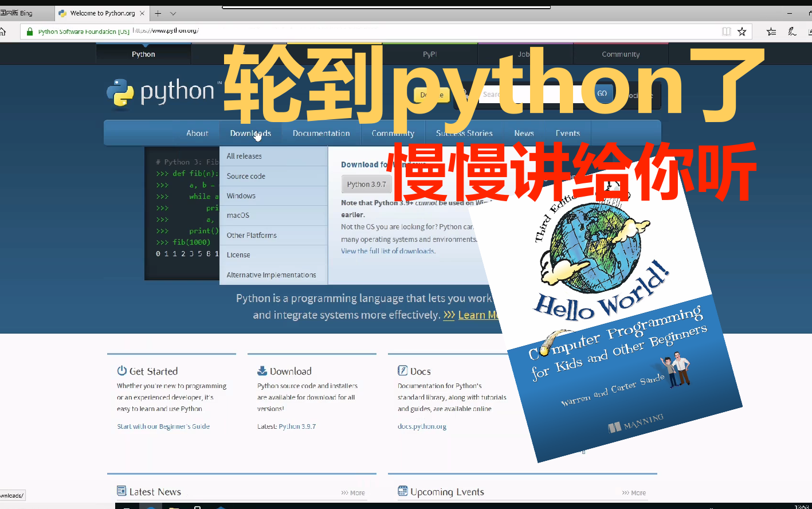Screen dimensions: 812x509
Task: Select the Web Note pen icon
Action: pyautogui.click(x=793, y=31)
